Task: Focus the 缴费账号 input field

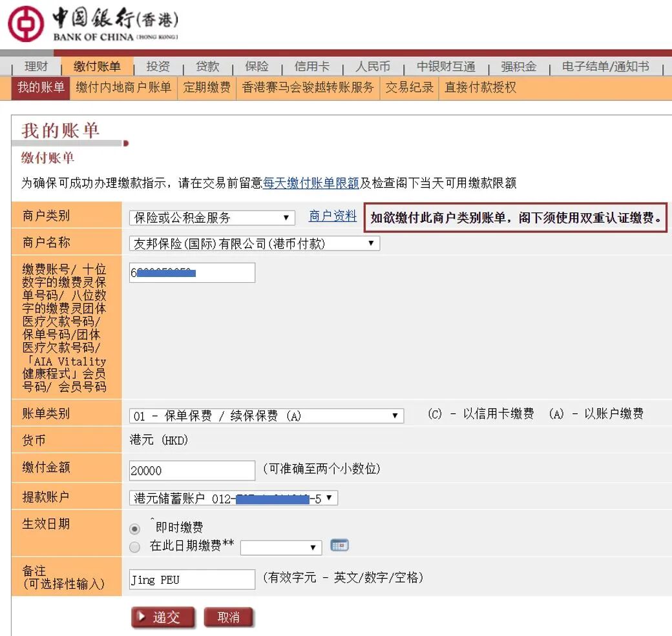Action: click(192, 273)
